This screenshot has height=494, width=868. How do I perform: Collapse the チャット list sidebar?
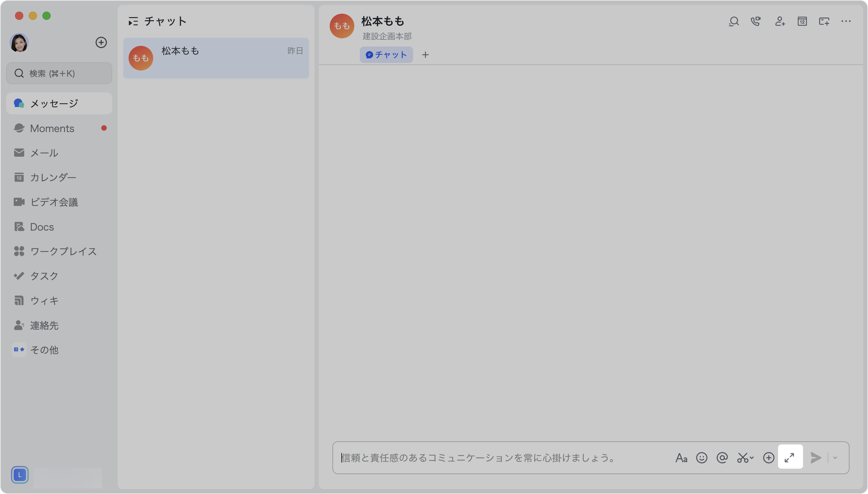coord(133,22)
